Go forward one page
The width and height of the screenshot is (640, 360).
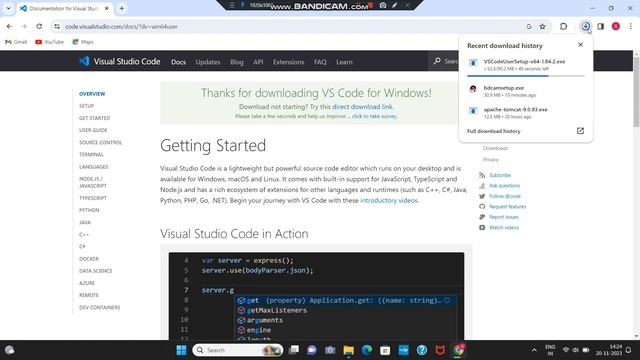24,26
